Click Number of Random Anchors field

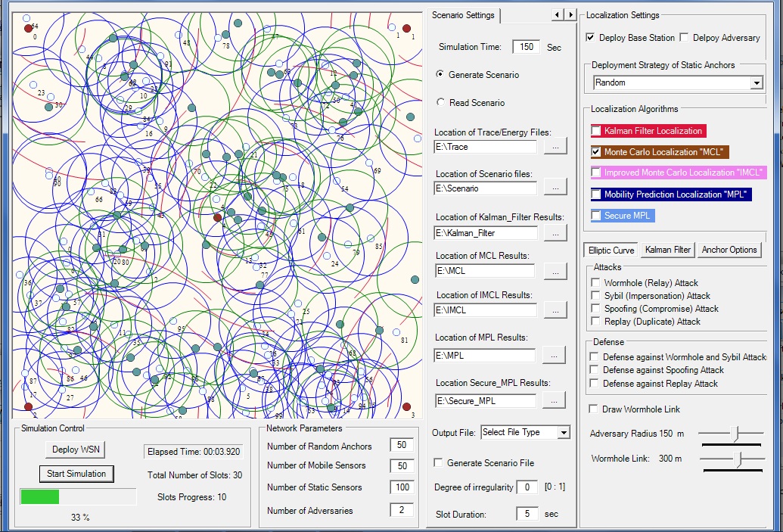402,444
